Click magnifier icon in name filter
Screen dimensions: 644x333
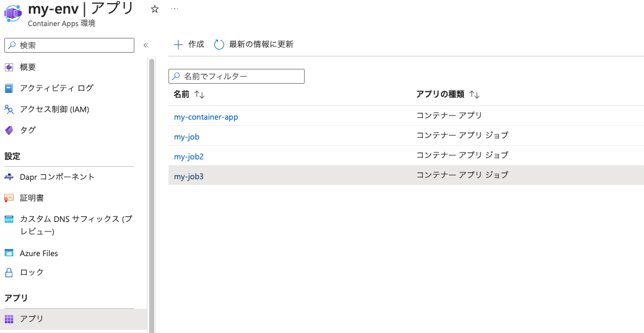coord(176,76)
